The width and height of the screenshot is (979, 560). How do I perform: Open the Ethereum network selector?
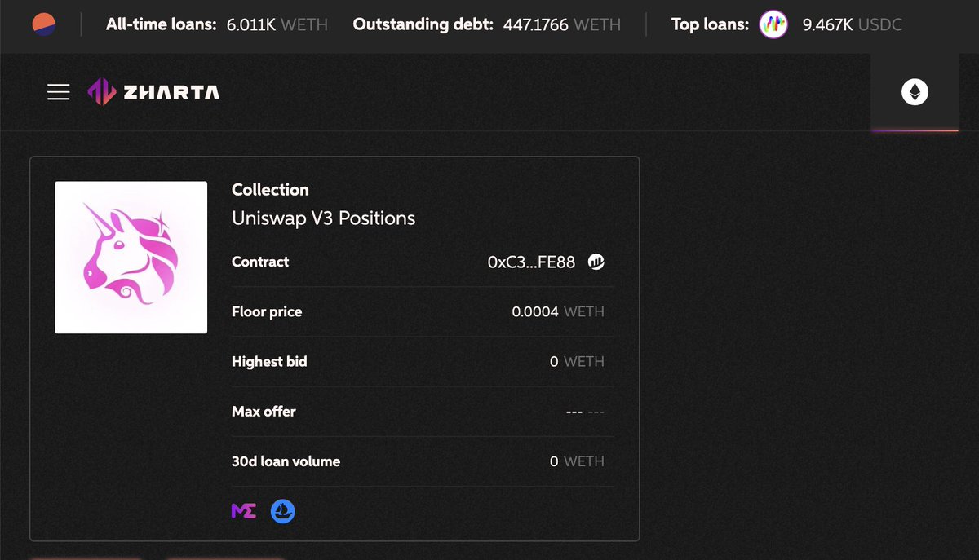click(x=915, y=92)
